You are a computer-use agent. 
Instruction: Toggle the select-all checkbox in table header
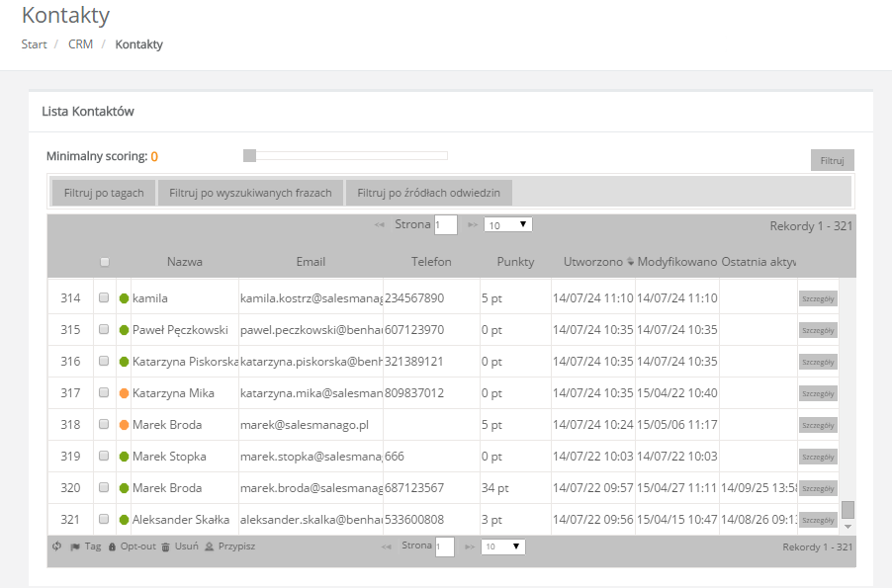104,262
